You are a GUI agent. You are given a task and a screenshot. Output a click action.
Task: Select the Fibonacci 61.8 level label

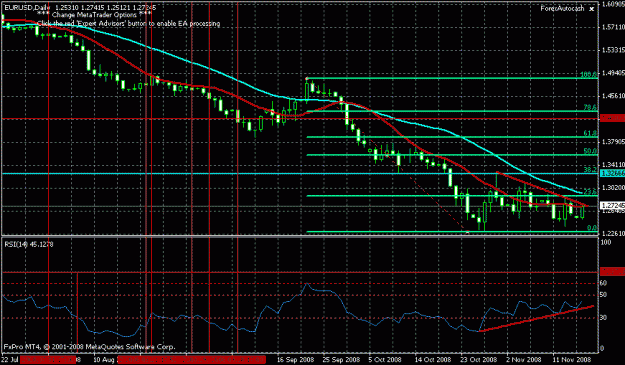(x=590, y=133)
